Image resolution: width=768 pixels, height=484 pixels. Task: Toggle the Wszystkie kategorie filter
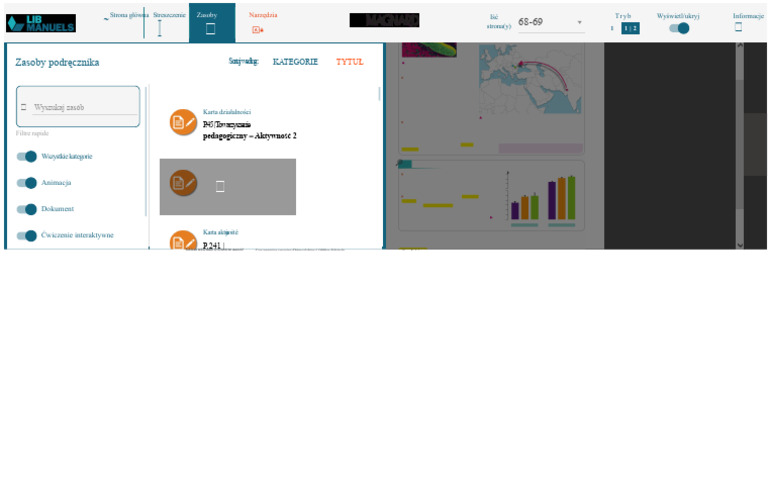[x=26, y=156]
